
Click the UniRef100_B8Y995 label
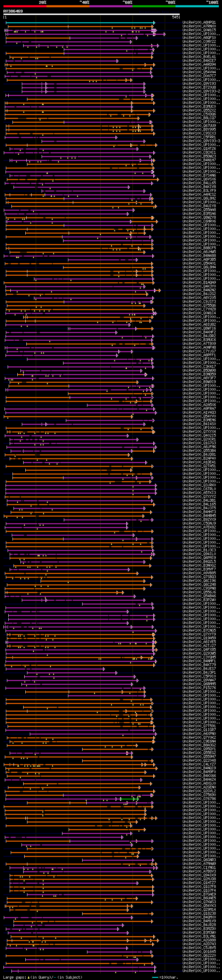[199, 129]
